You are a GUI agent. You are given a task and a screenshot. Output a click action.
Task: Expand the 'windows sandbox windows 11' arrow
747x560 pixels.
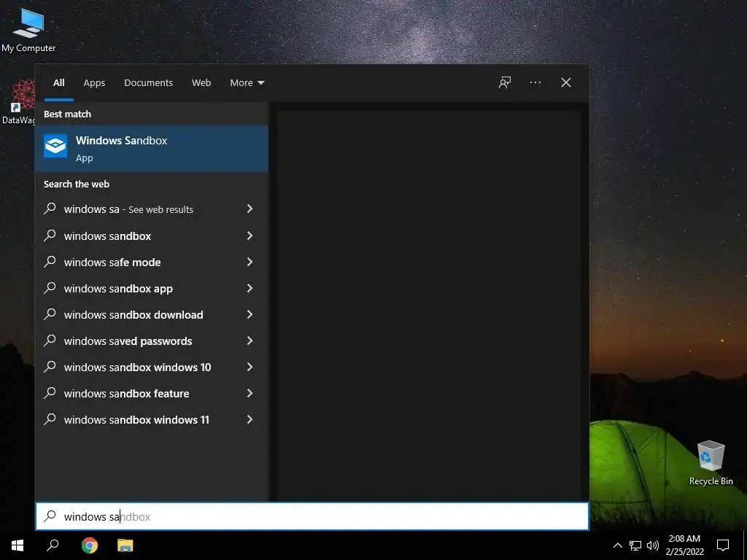pyautogui.click(x=249, y=419)
